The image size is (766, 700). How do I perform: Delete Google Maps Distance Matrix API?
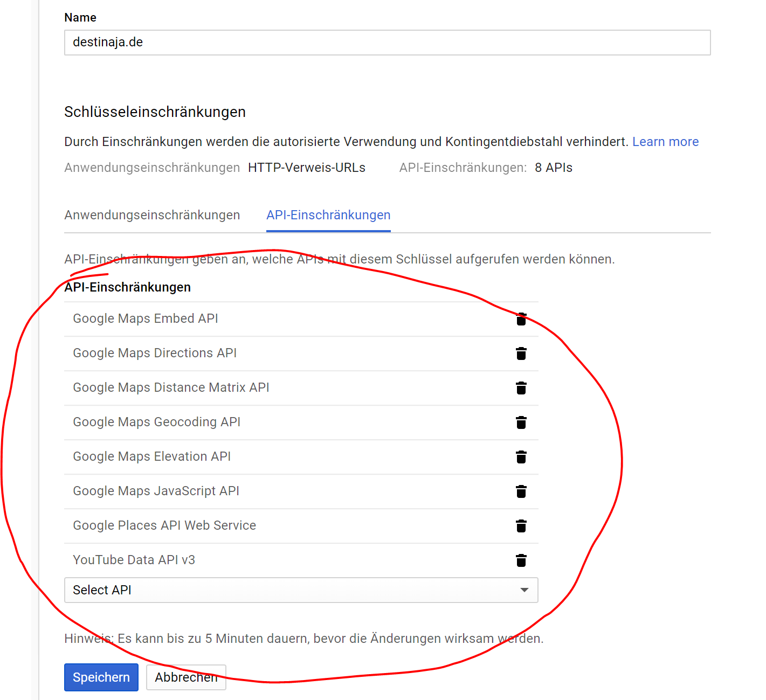(x=521, y=388)
